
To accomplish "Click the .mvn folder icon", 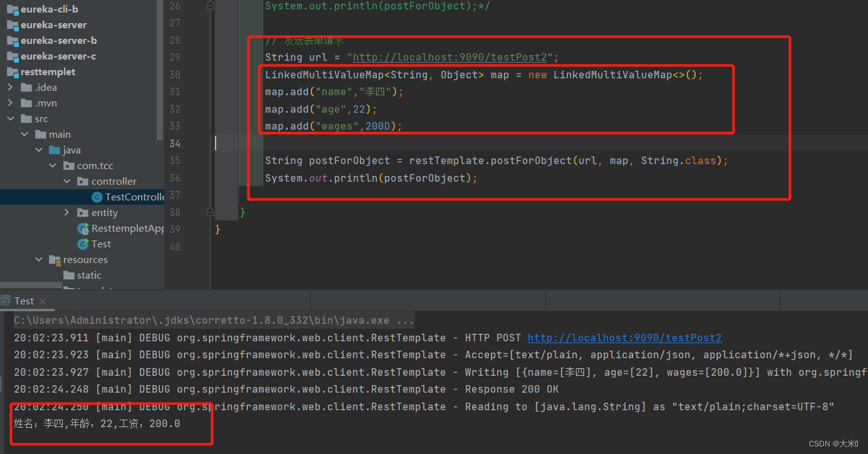I will (x=26, y=103).
